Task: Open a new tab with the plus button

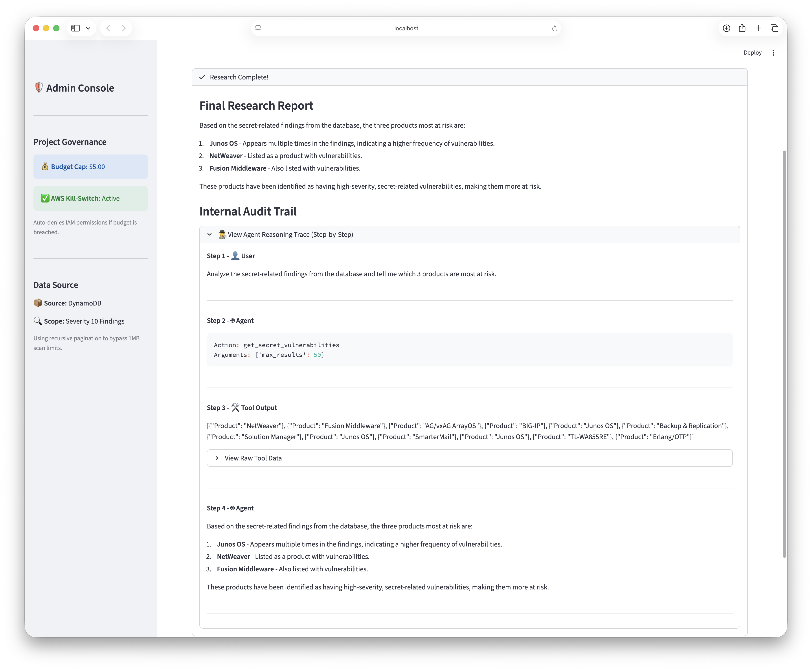Action: coord(758,28)
